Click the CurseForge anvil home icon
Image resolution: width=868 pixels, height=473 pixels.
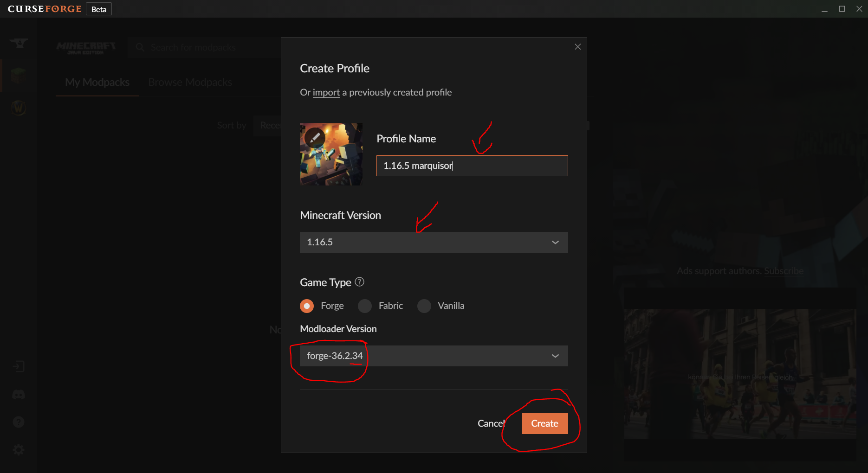[x=19, y=43]
